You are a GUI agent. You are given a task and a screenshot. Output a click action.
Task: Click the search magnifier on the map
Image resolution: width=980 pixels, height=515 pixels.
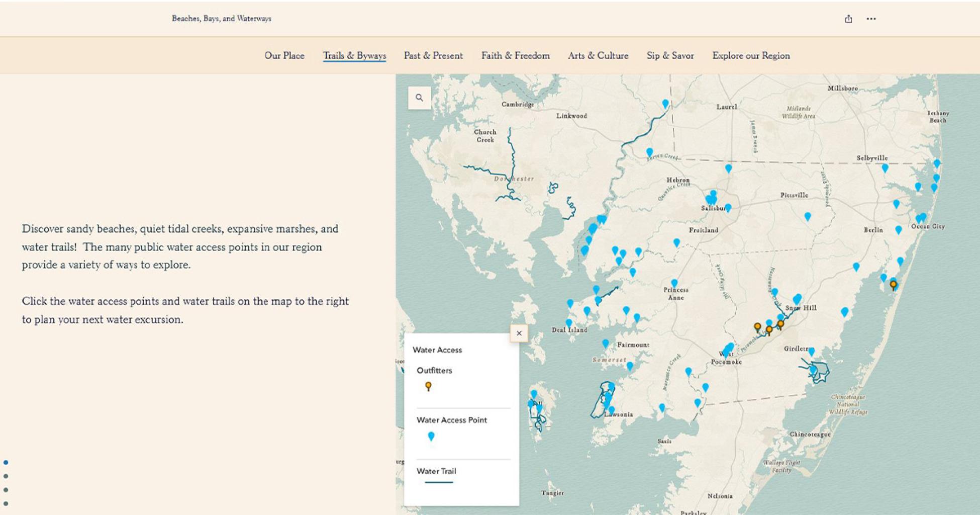tap(419, 97)
